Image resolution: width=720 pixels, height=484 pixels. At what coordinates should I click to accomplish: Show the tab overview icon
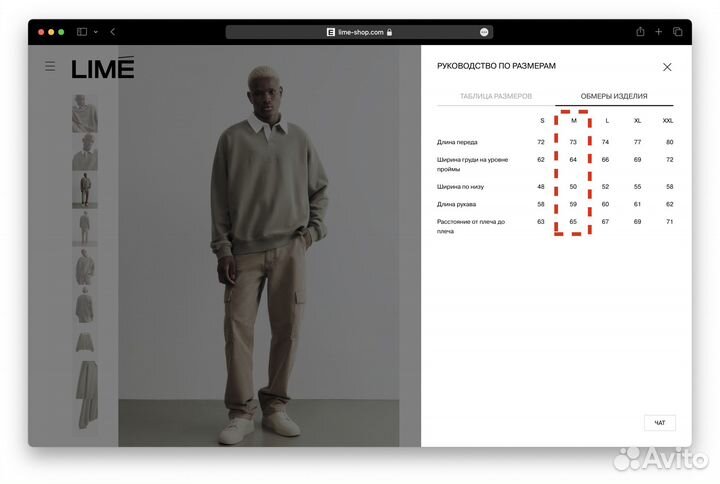(x=677, y=32)
